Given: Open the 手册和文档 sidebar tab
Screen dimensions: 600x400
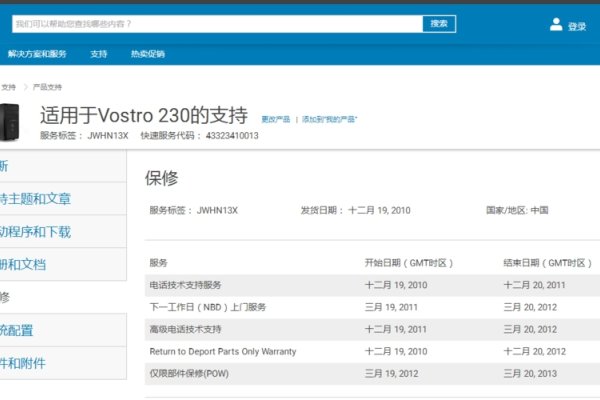Looking at the screenshot, I should click(63, 264).
